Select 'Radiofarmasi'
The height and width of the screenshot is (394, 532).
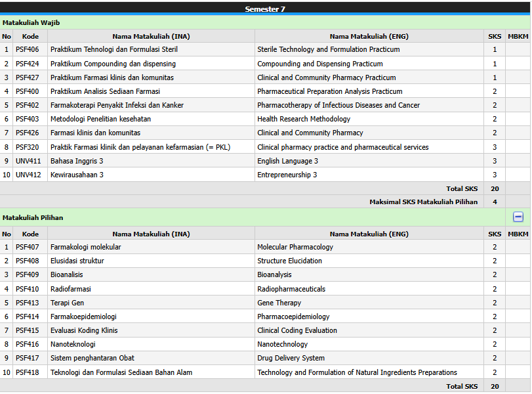[x=71, y=290]
